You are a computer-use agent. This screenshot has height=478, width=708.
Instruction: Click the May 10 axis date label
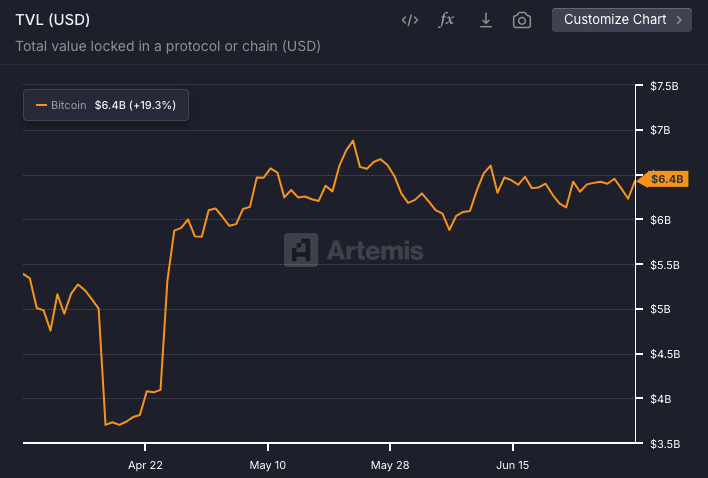pyautogui.click(x=268, y=465)
